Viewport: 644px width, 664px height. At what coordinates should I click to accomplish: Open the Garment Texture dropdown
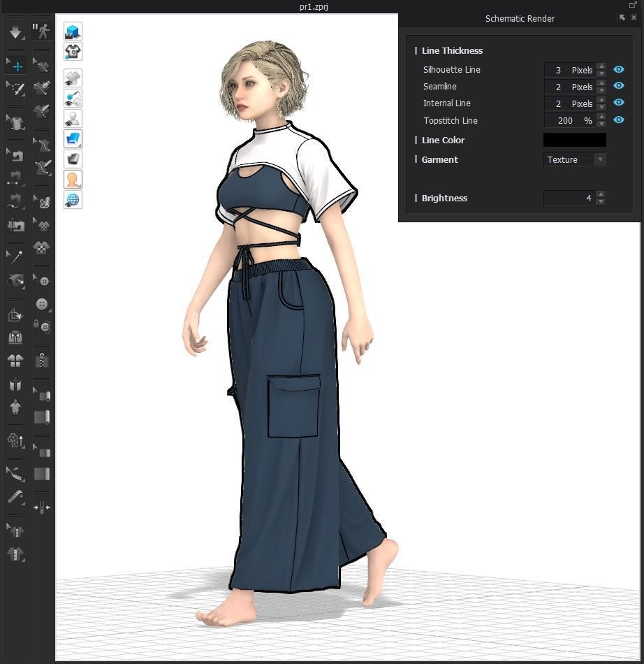(574, 159)
